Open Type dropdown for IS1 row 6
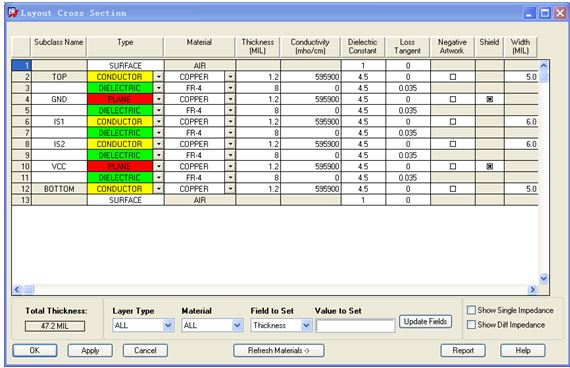The image size is (570, 368). (159, 121)
